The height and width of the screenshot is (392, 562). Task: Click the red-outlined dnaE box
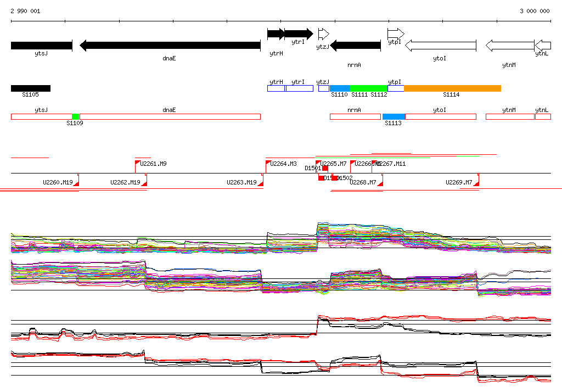[170, 116]
